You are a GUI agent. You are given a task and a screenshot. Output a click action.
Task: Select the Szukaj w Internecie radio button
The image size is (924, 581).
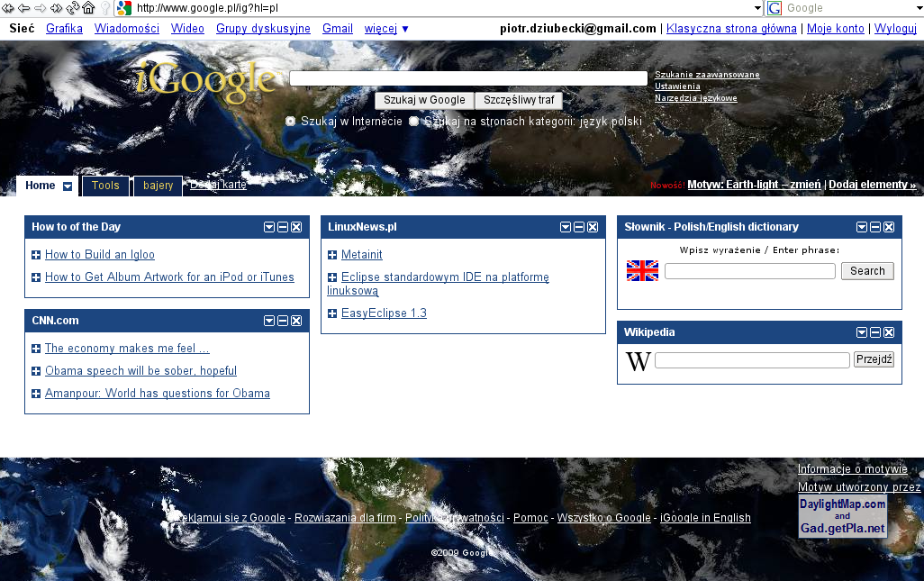[x=291, y=122]
